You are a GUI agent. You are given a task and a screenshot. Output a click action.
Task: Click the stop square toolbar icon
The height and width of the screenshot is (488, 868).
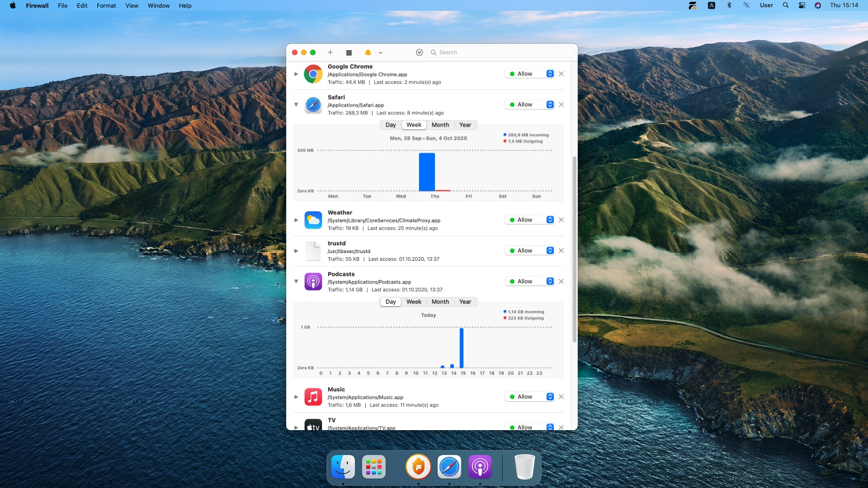coord(349,53)
